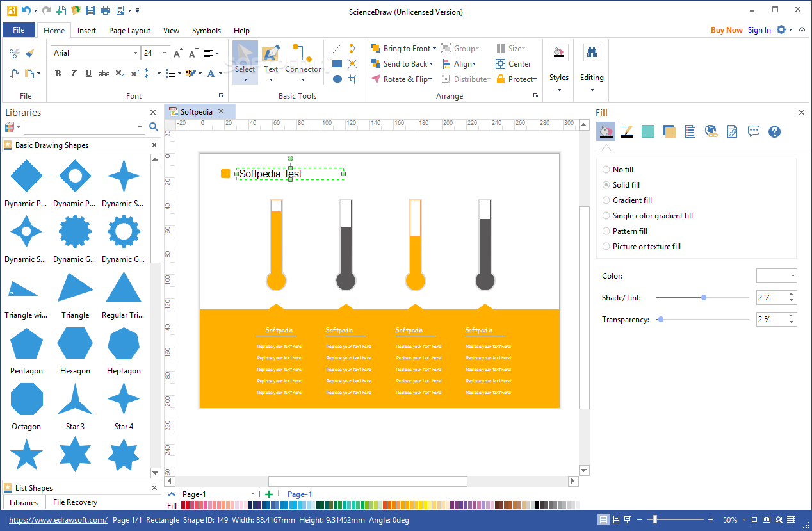Image resolution: width=812 pixels, height=531 pixels.
Task: Open the Comment panel icon
Action: [754, 131]
